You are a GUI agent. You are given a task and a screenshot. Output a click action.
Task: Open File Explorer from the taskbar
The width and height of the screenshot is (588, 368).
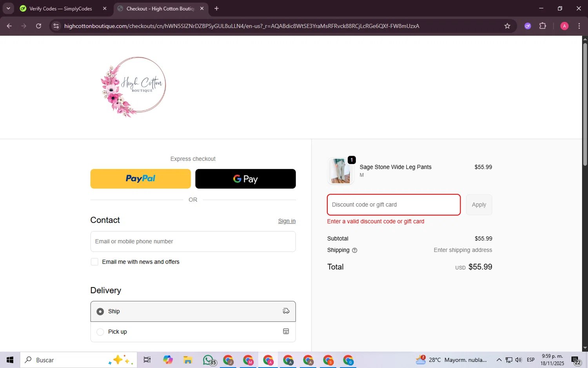pyautogui.click(x=187, y=360)
